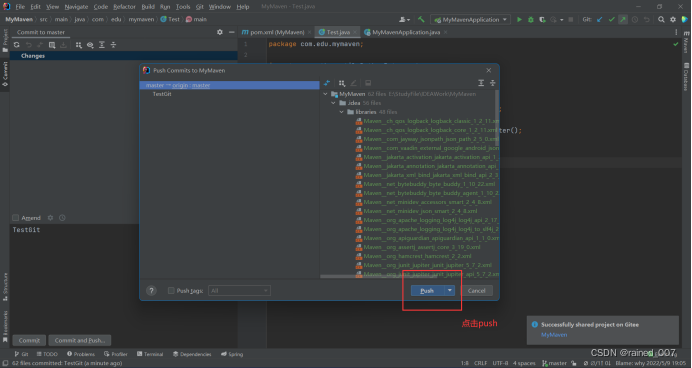Screen dimensions: 692x368
Task: Hide the Commit tool window
Action: click(x=231, y=32)
